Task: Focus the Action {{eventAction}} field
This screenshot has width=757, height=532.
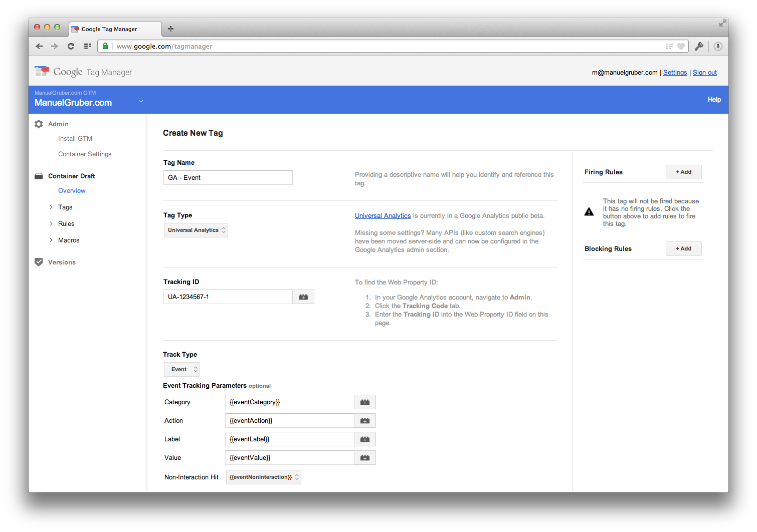Action: coord(290,421)
